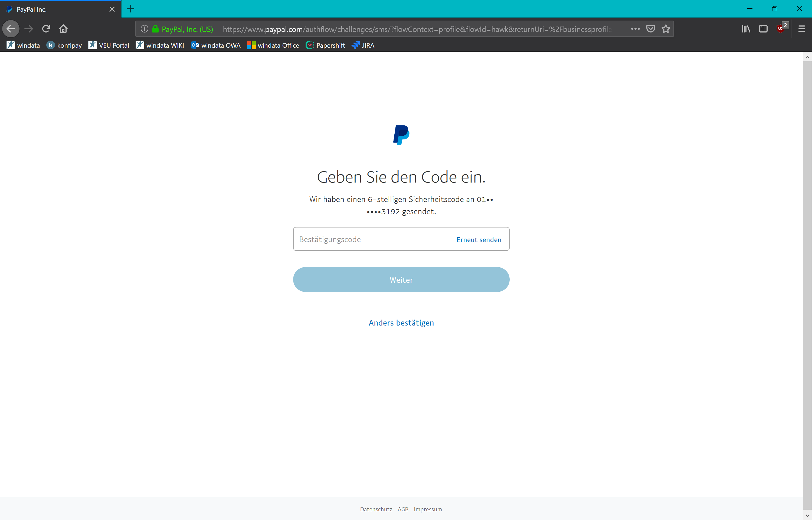Image resolution: width=812 pixels, height=520 pixels.
Task: Click the PayPal, Inc. (US) certificate label
Action: (188, 29)
